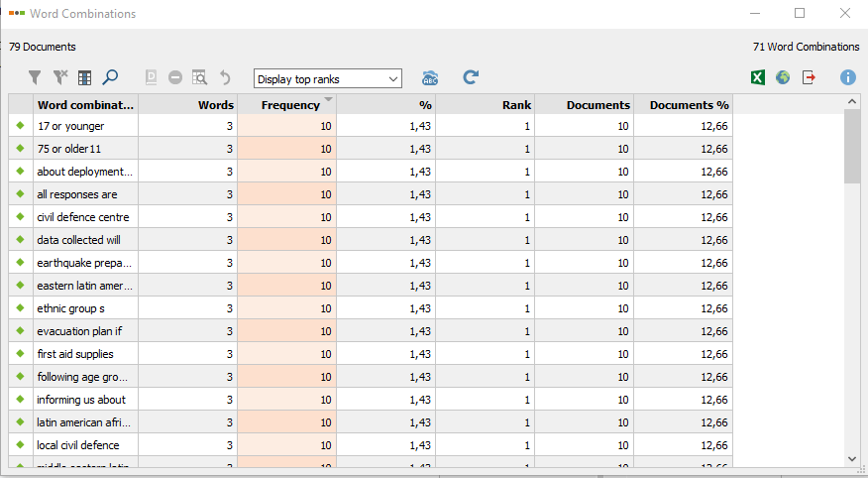Click the refresh arrow icon
868x478 pixels.
(x=471, y=77)
